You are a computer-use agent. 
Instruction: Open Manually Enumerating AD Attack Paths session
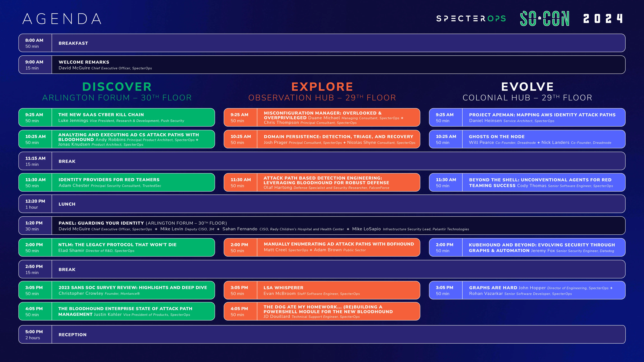322,247
